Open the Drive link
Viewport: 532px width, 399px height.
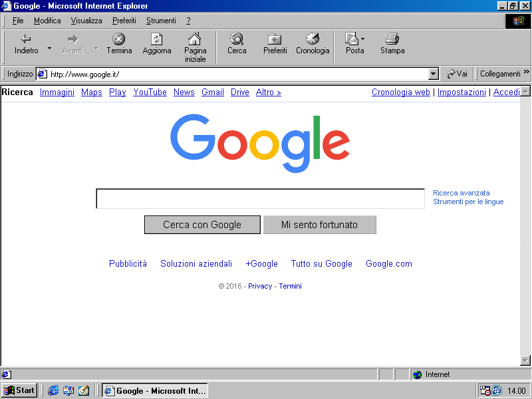click(240, 92)
